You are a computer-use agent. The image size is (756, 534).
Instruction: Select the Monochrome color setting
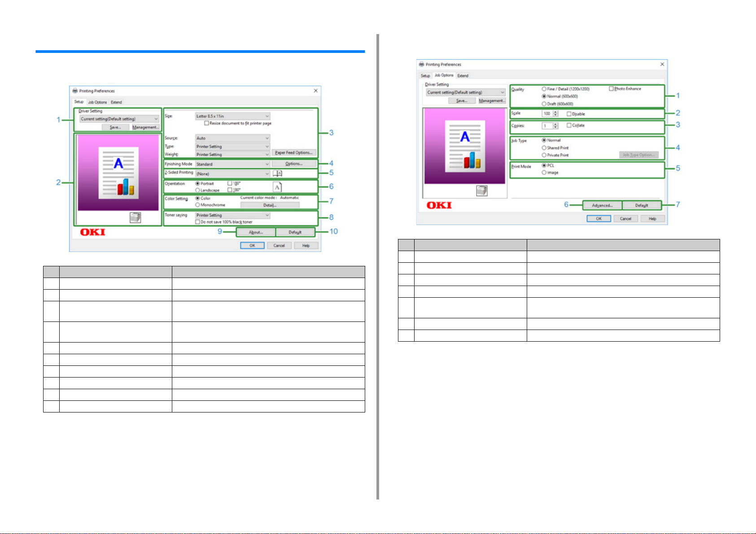198,205
